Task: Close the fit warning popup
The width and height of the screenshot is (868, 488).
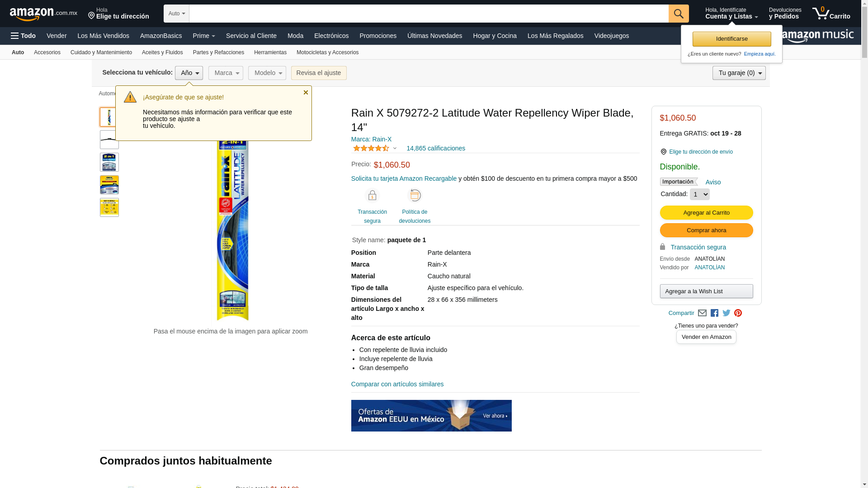Action: 306,93
